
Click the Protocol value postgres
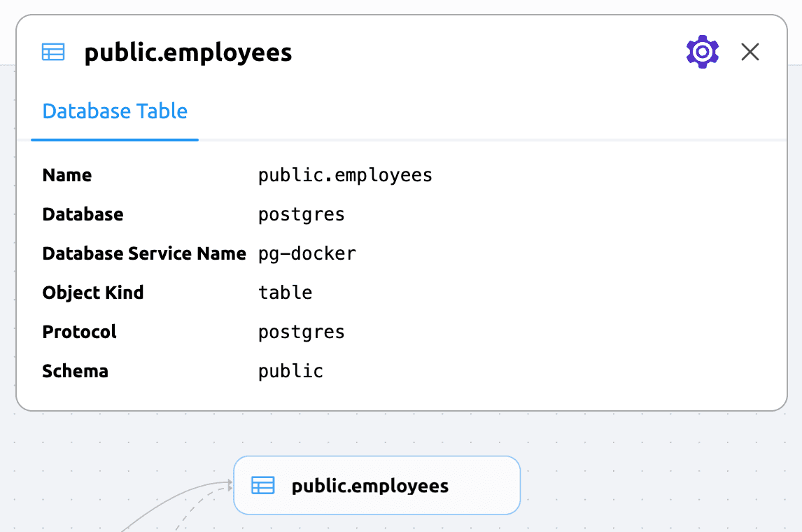tap(301, 332)
